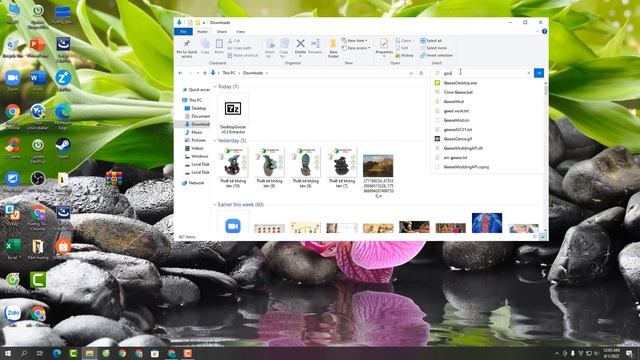Image resolution: width=640 pixels, height=360 pixels.
Task: Click Cut in Clipboard group
Action: click(x=234, y=41)
